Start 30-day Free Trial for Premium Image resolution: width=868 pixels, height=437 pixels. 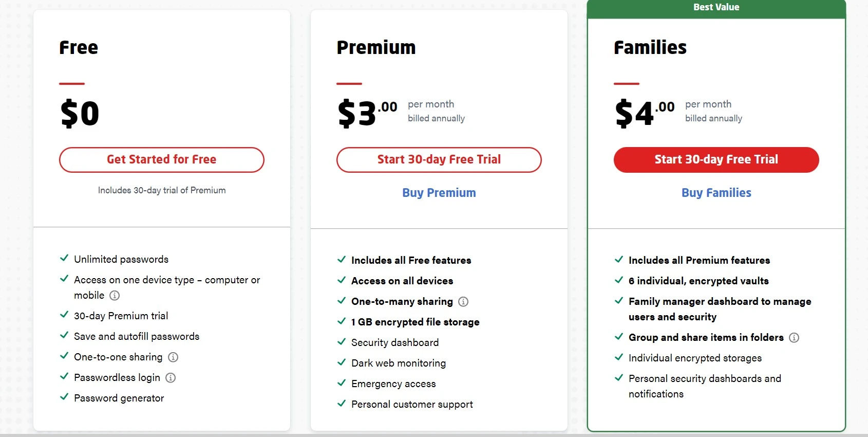pos(439,160)
